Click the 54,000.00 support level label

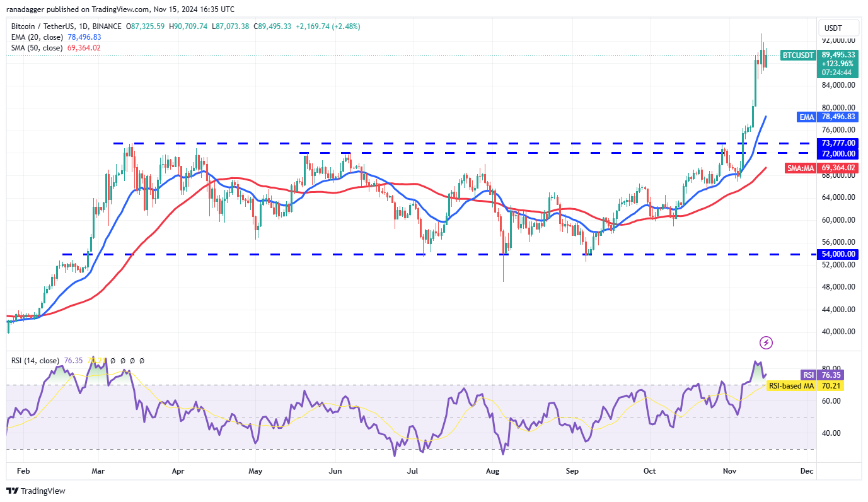[x=838, y=254]
